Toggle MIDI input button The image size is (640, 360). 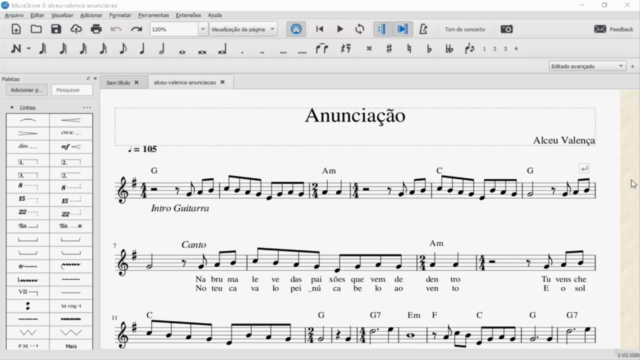296,29
